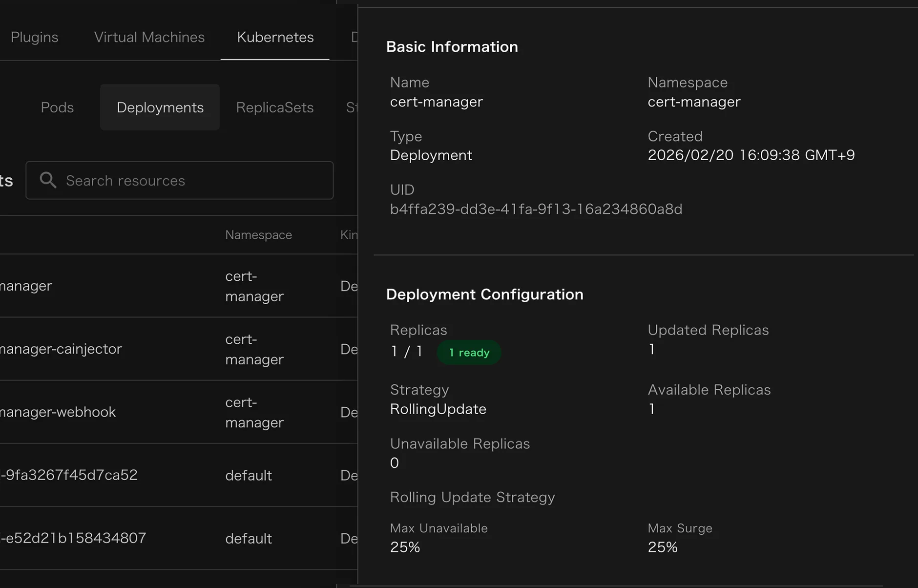Click the Replicas value 1 / 1
The image size is (918, 588).
coord(407,352)
